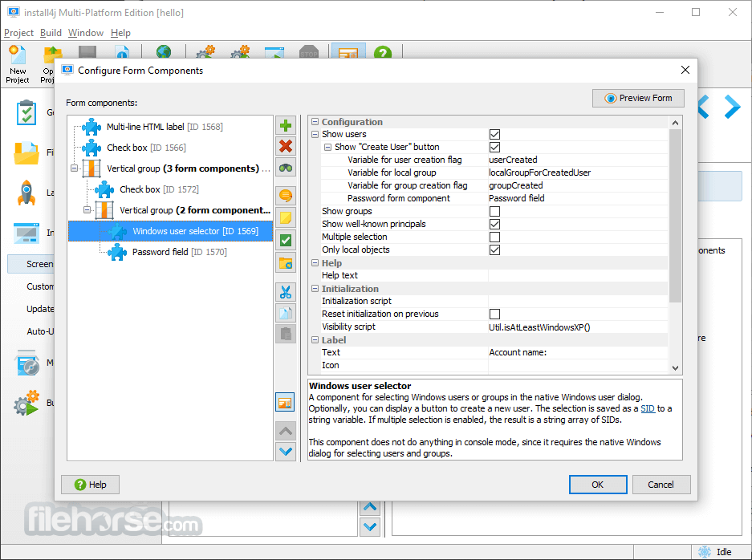Click the yellow folder Files sidebar icon
The width and height of the screenshot is (752, 560).
pos(26,153)
